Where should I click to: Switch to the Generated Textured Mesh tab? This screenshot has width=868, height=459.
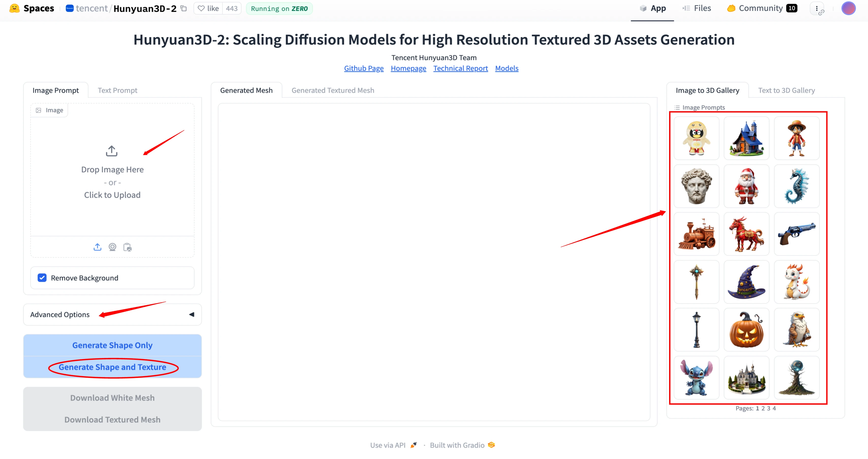click(x=333, y=90)
